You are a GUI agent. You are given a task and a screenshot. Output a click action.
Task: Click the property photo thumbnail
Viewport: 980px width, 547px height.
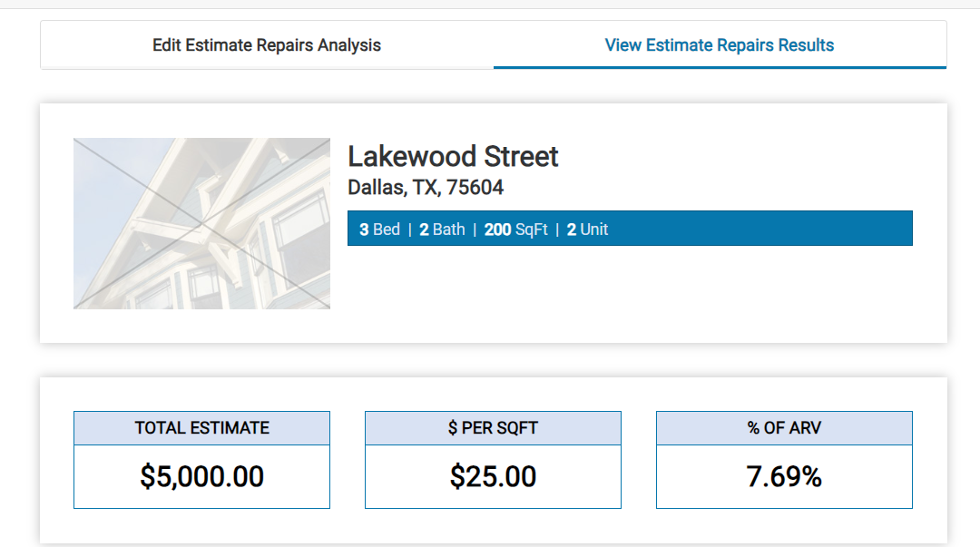(201, 223)
